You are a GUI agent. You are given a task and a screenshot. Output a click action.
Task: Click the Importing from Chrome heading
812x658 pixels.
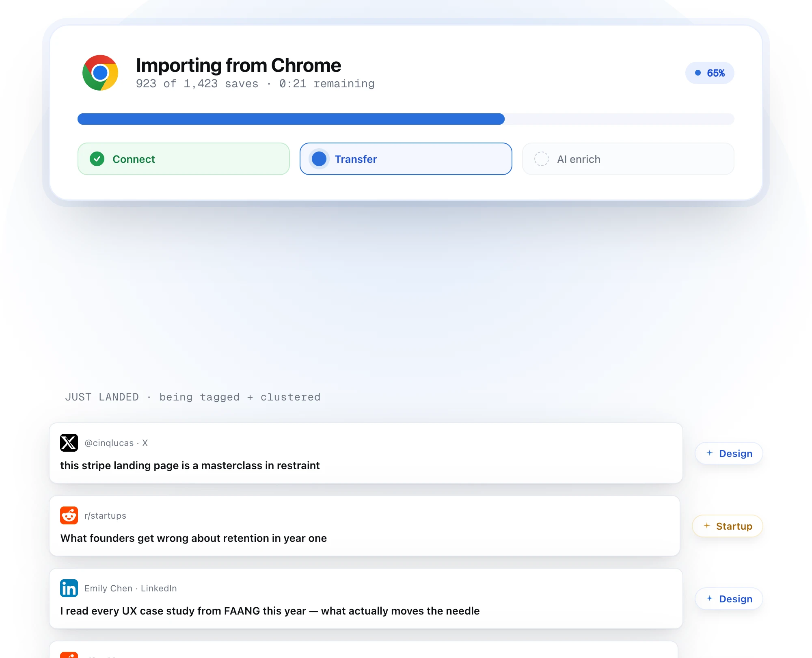point(239,65)
